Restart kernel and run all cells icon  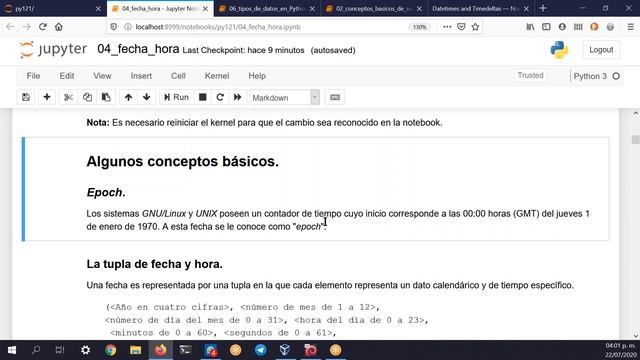point(238,97)
